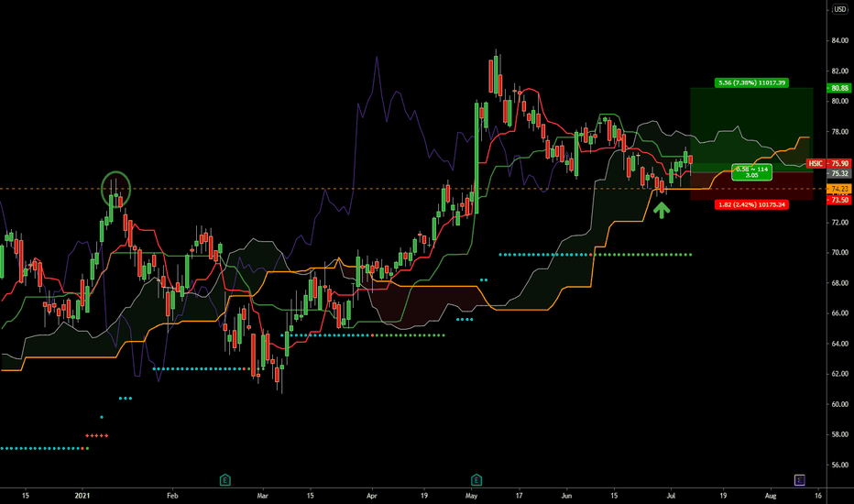Select the red 73.50 stop price label
The width and height of the screenshot is (854, 504).
(x=838, y=200)
